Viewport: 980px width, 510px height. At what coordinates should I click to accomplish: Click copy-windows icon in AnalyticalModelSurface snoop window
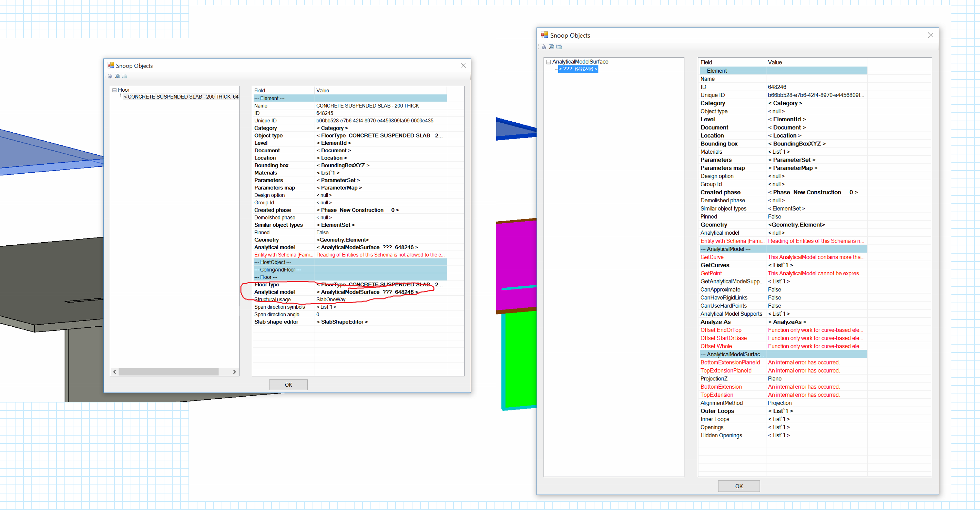559,47
